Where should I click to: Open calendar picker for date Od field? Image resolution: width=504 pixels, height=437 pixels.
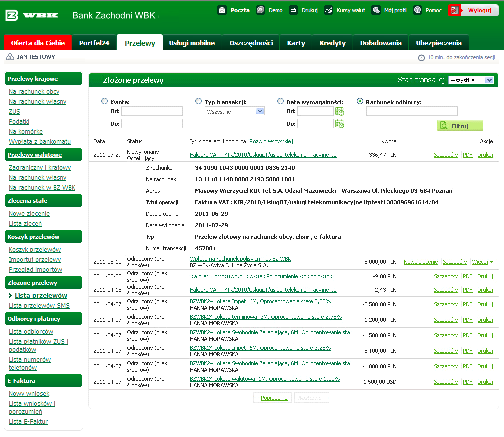tap(340, 111)
